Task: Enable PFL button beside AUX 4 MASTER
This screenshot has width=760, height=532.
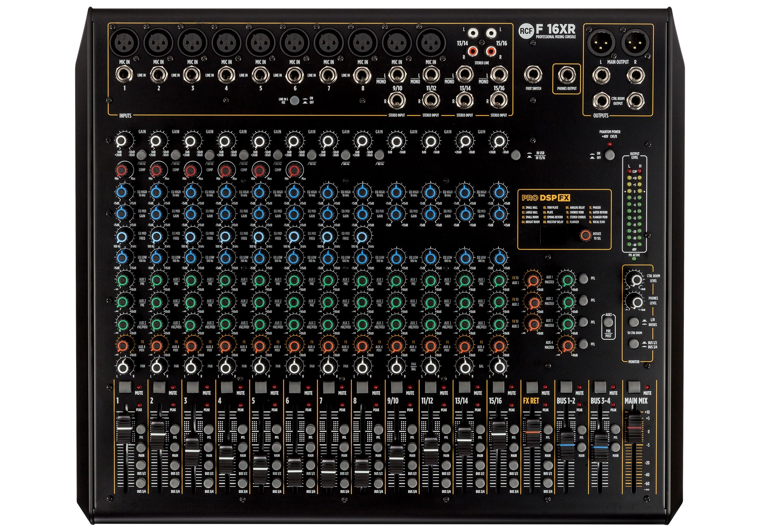Action: pos(584,344)
